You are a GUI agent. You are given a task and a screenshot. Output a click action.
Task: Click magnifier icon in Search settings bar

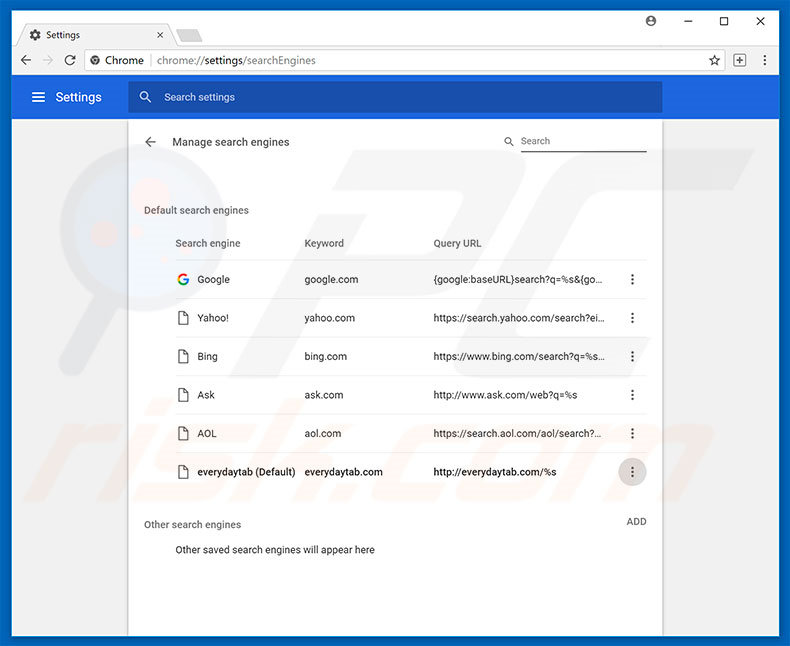[x=145, y=97]
